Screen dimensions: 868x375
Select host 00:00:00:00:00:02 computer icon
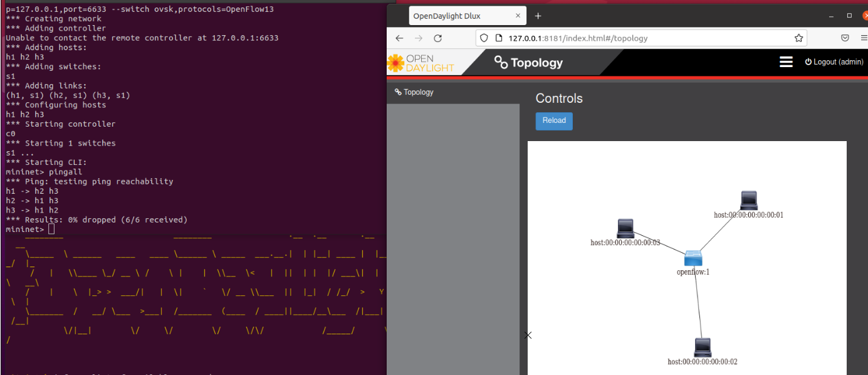703,347
